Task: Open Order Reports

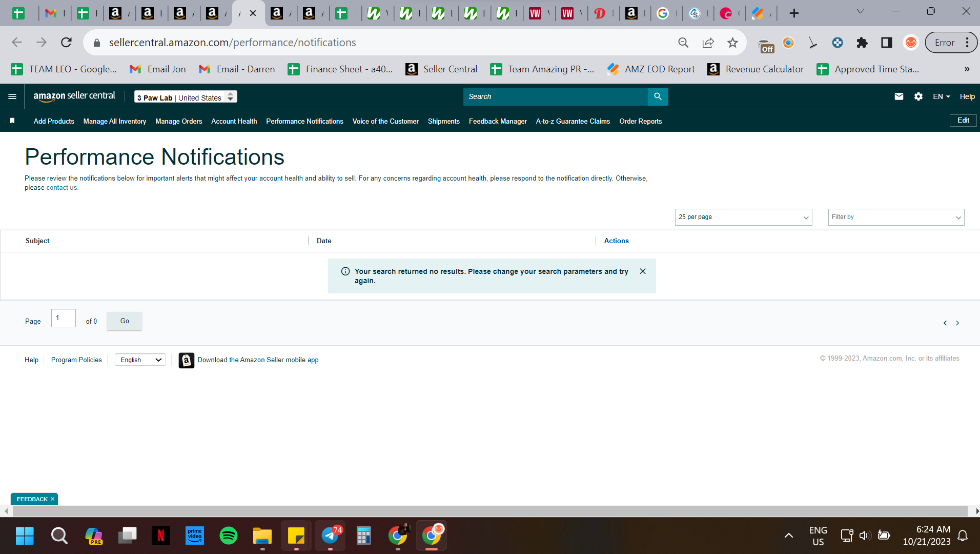Action: coord(641,121)
